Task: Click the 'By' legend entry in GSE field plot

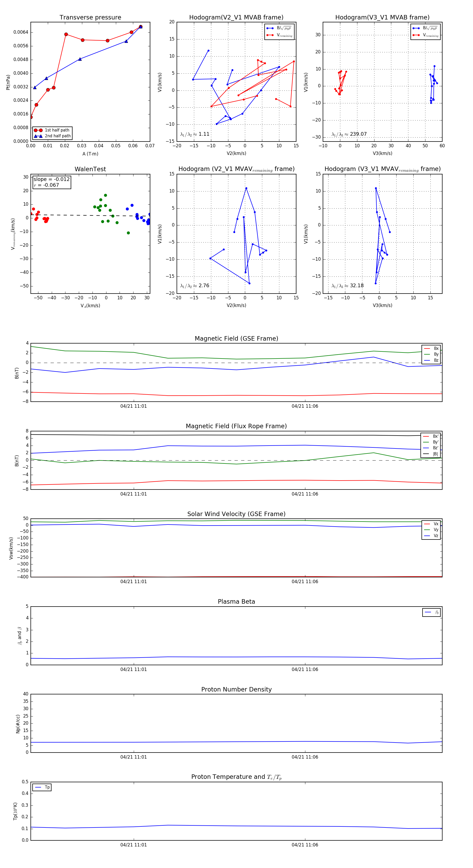Action: click(x=431, y=355)
